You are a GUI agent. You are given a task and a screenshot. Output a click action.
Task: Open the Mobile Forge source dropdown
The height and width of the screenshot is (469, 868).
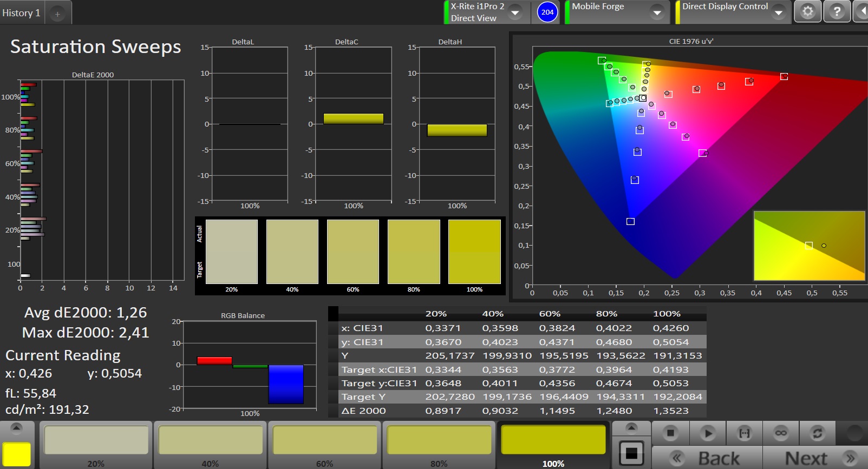[x=657, y=12]
